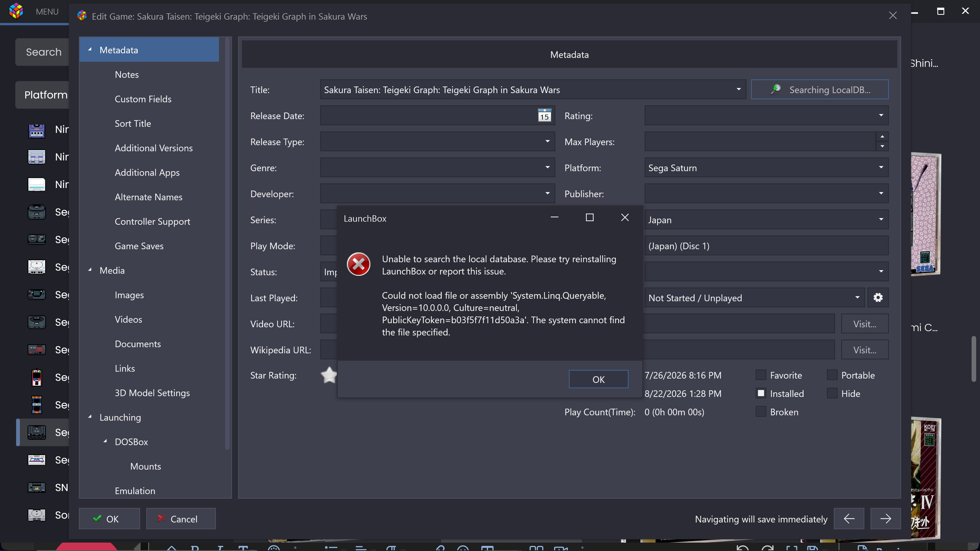
Task: Cancel the game edit
Action: (x=181, y=518)
